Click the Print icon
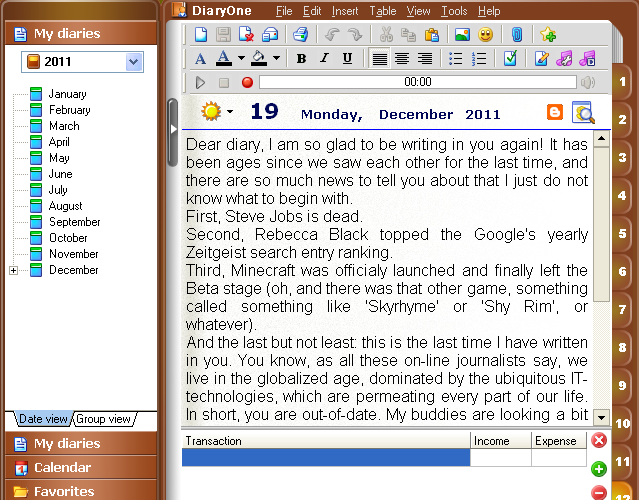The width and height of the screenshot is (639, 500). click(x=301, y=35)
